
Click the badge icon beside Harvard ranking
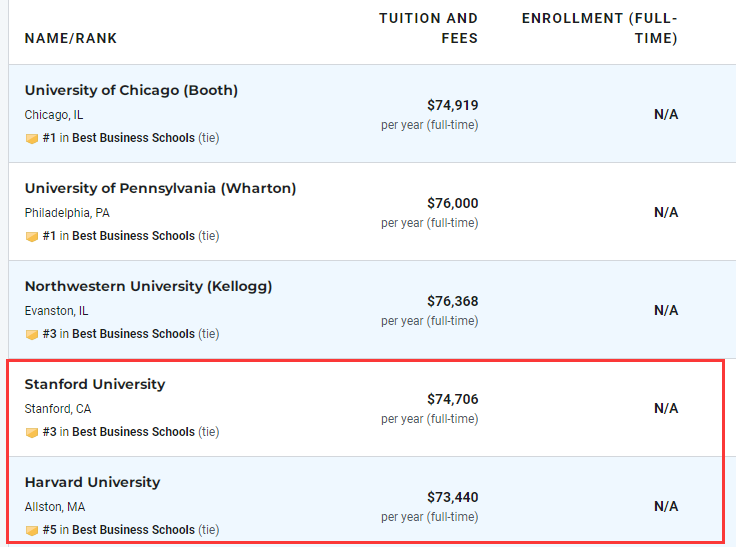click(x=31, y=530)
